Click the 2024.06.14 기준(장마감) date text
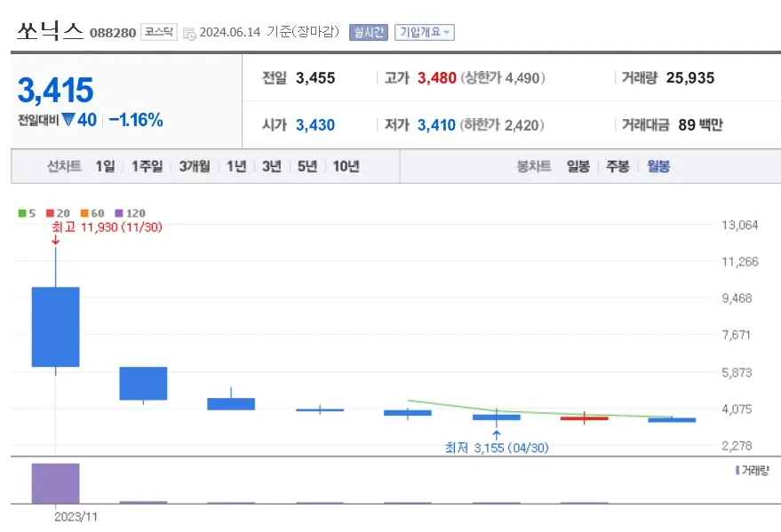The width and height of the screenshot is (781, 532). click(x=269, y=32)
